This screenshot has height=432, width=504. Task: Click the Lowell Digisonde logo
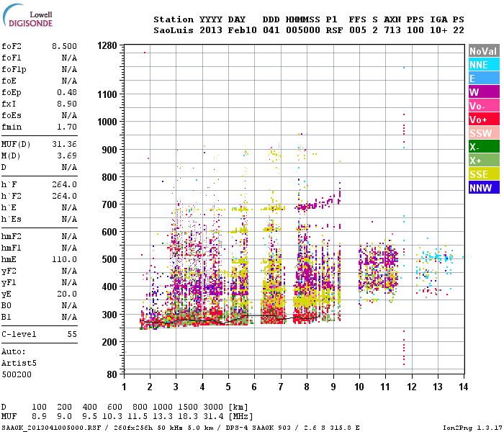(x=27, y=15)
